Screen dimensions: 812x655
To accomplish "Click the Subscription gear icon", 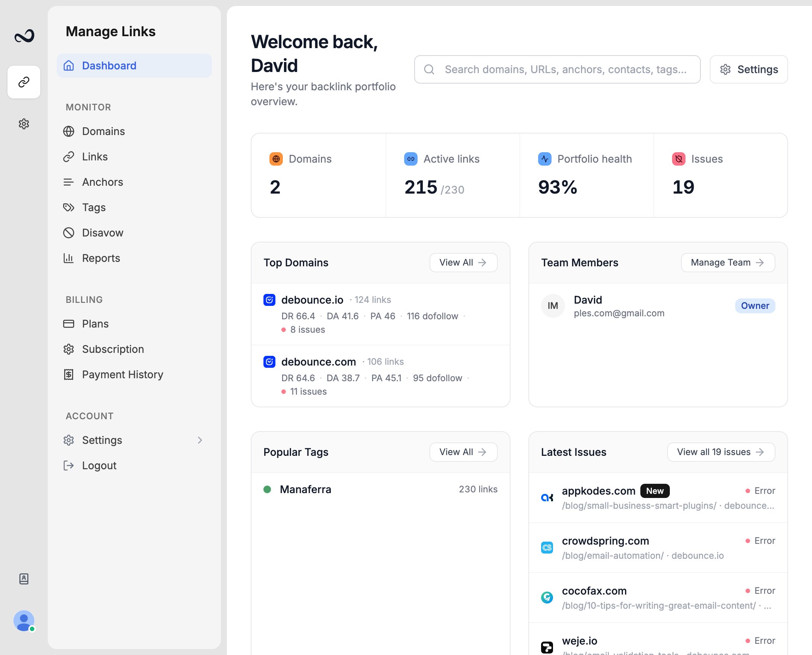I will (x=69, y=349).
